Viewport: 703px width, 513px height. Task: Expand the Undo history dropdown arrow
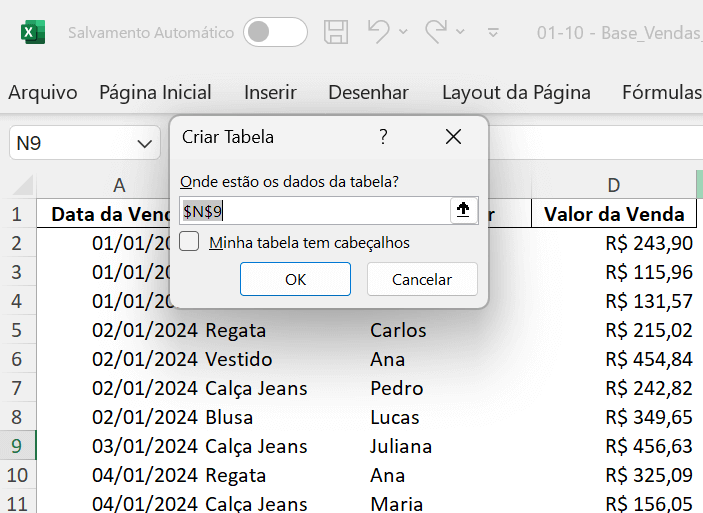tap(404, 33)
